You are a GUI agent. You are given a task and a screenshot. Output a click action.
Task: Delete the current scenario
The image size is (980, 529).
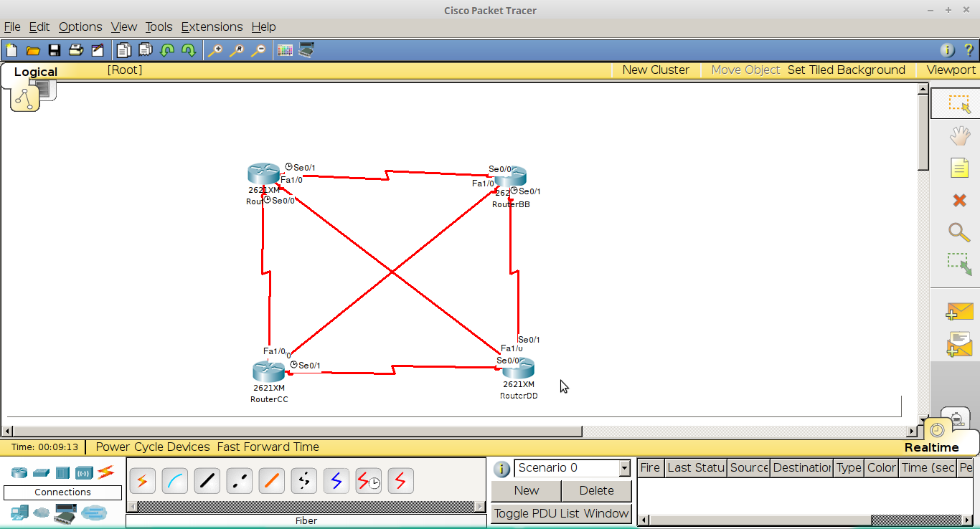pyautogui.click(x=596, y=491)
